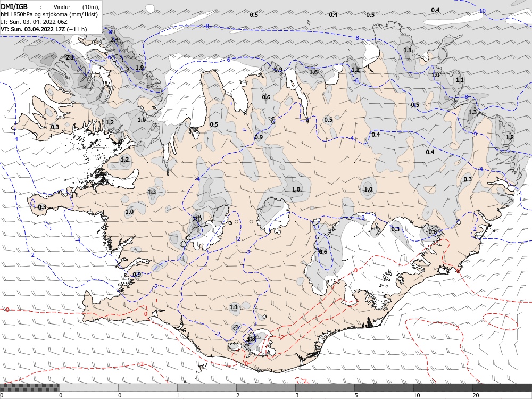532x399 pixels.
Task: Click the 1.6 snowfall value on the map
Action: [313, 72]
